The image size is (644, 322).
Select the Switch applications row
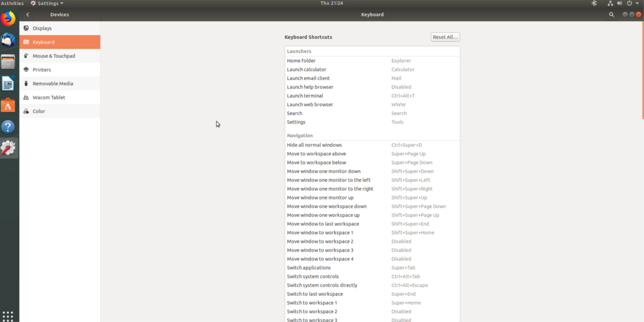[x=372, y=268]
